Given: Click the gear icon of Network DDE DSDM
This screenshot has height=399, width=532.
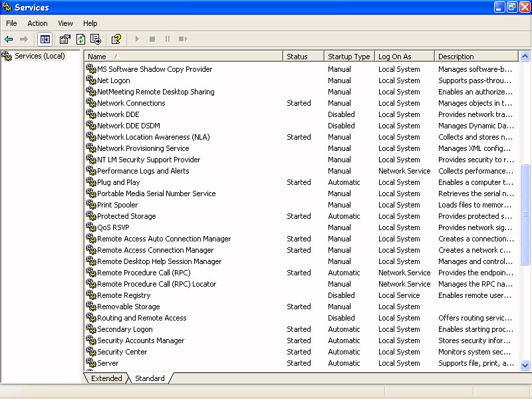Looking at the screenshot, I should click(x=91, y=125).
